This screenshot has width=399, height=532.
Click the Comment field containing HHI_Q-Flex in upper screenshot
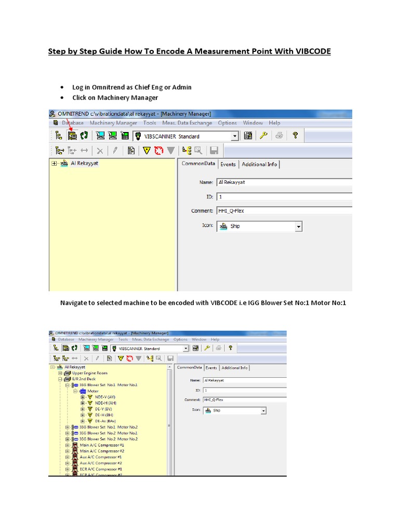tap(284, 211)
